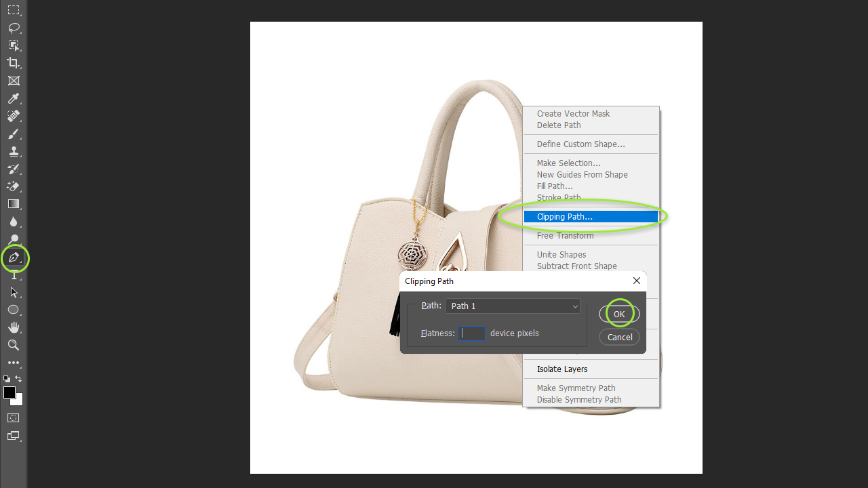Select the Pen tool
This screenshot has height=488, width=868.
click(x=14, y=258)
